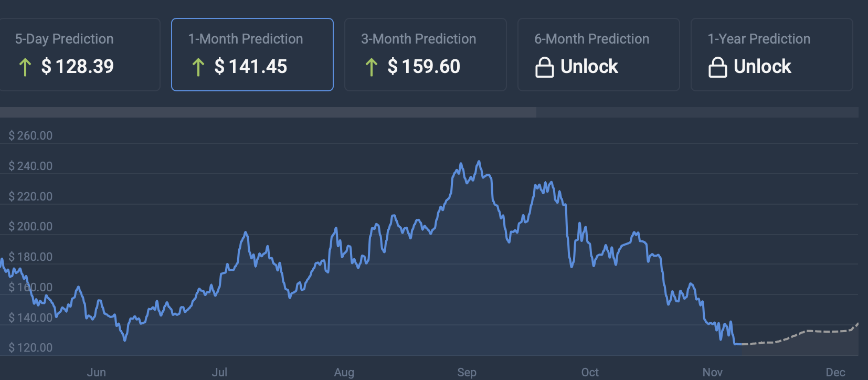The image size is (868, 380).
Task: Click the empty scrollbar track right of thumb
Action: point(697,112)
